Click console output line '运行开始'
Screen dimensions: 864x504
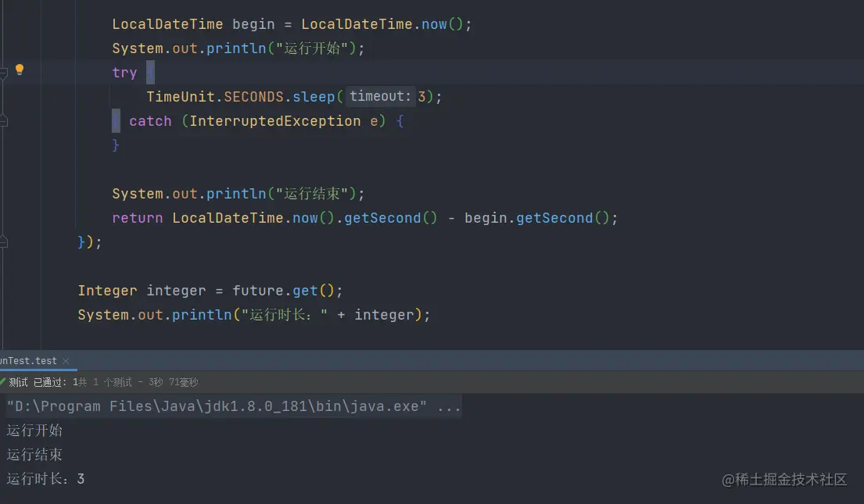pyautogui.click(x=34, y=431)
